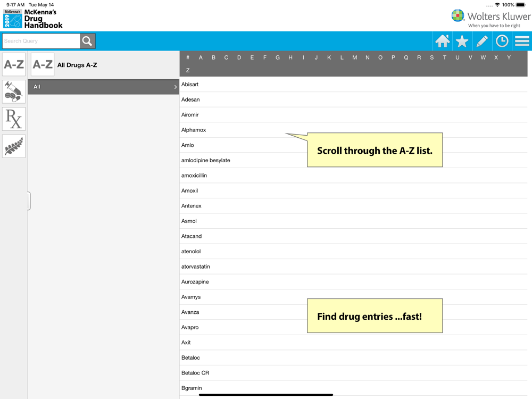Open the Betaloc CR drug entry
532x399 pixels.
point(353,373)
